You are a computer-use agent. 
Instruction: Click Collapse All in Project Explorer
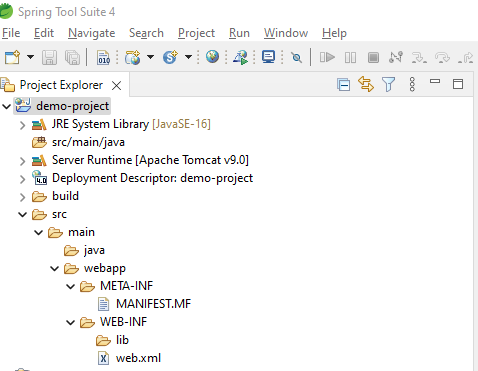click(343, 84)
